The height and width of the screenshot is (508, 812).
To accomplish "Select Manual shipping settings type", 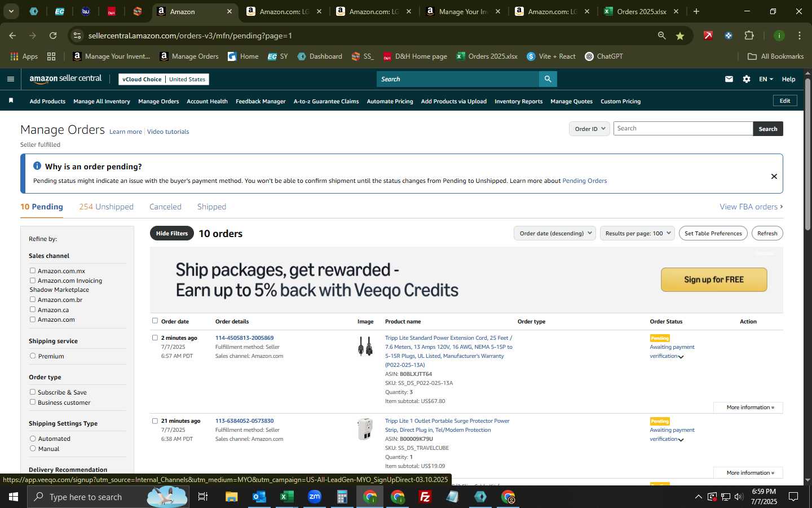I will click(33, 448).
